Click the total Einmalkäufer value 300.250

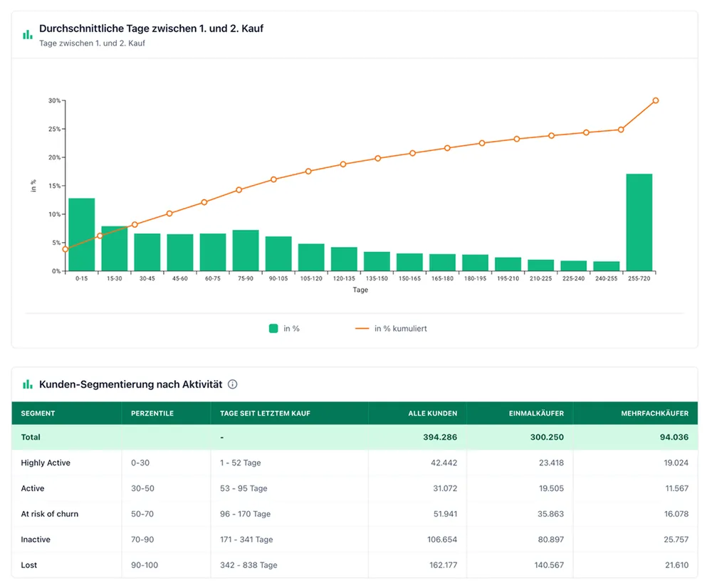[547, 437]
